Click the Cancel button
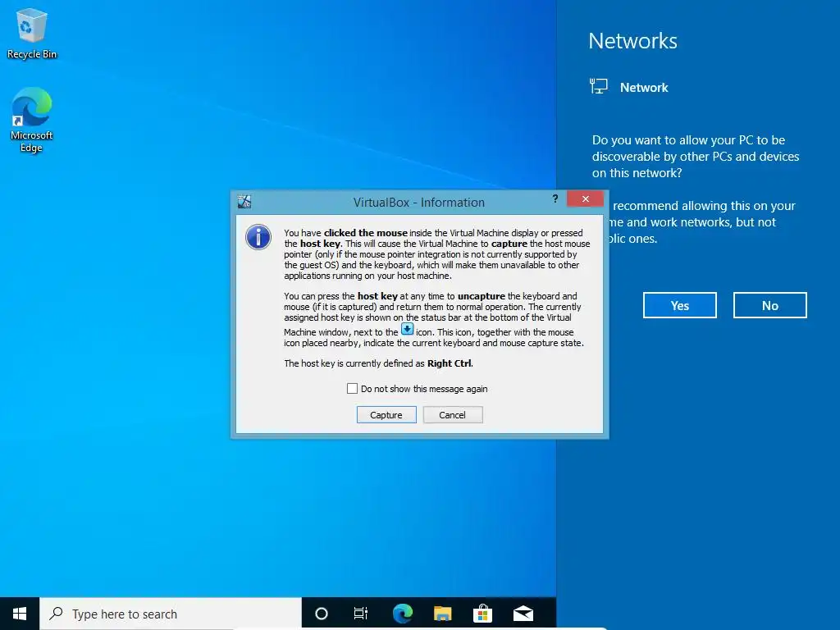Viewport: 840px width, 630px height. (x=453, y=414)
